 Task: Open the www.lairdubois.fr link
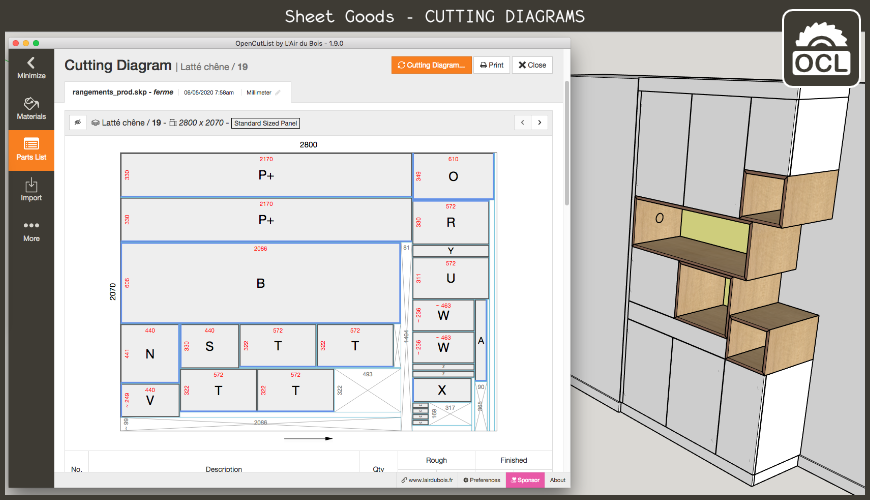427,480
